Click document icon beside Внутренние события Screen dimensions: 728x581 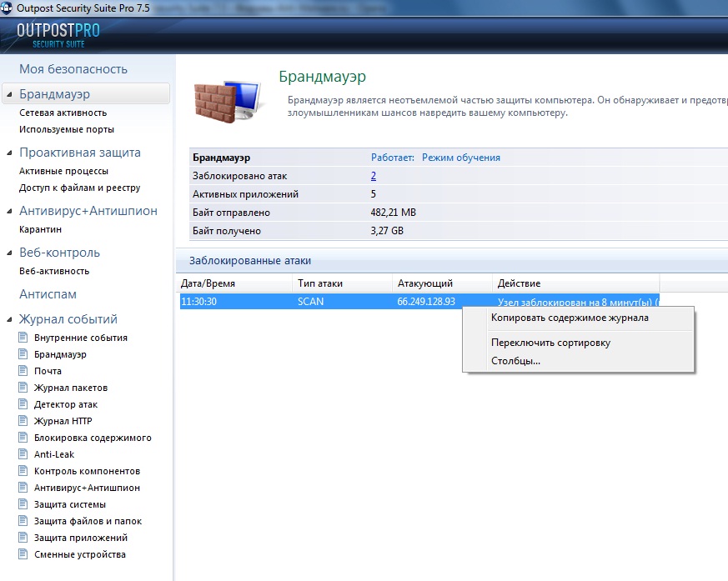pos(23,338)
